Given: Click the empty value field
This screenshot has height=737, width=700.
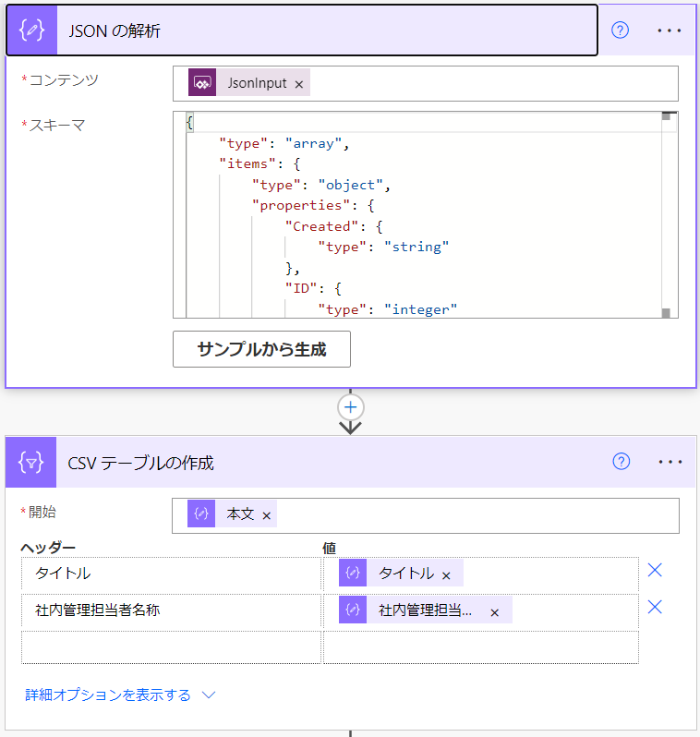Looking at the screenshot, I should (481, 647).
